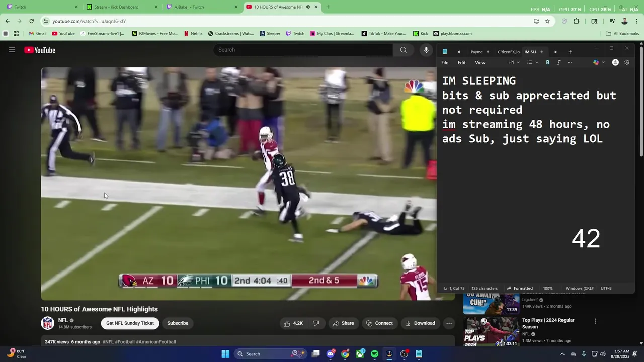Viewport: 644px width, 362px height.
Task: Open media controls icon in Chrome
Action: pos(612,21)
